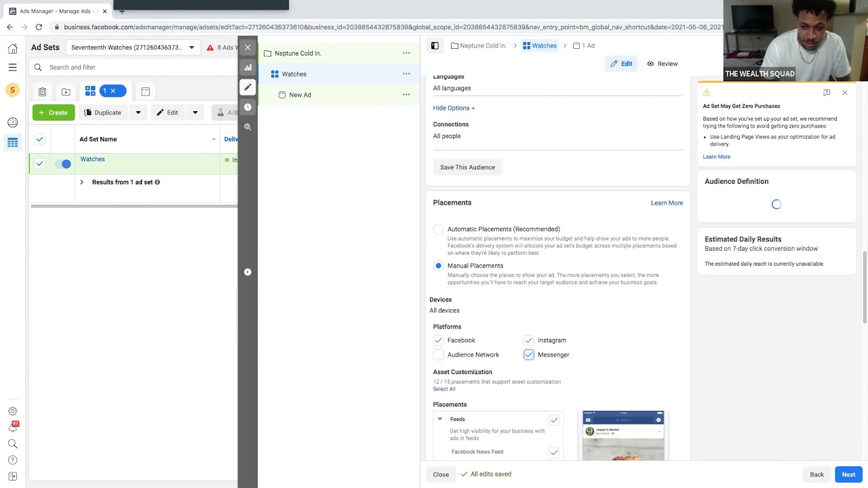The image size is (868, 488).
Task: Open the settings gear in left sidebar
Action: tap(12, 411)
